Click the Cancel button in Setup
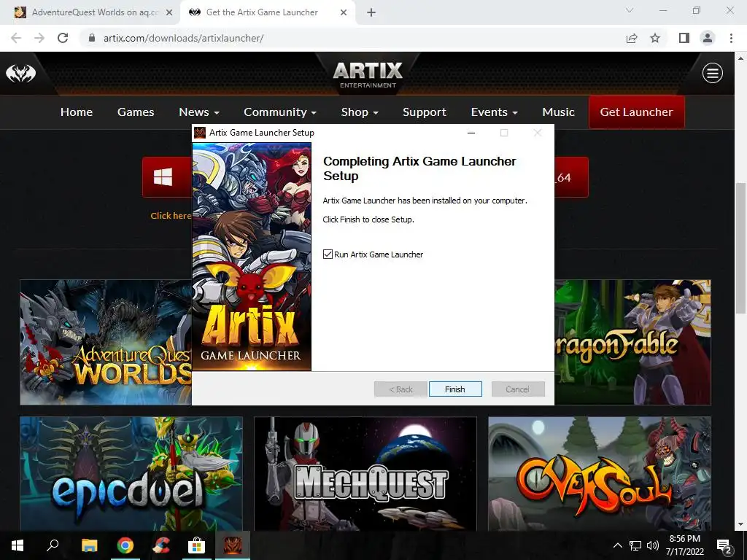The image size is (747, 560). click(x=517, y=389)
